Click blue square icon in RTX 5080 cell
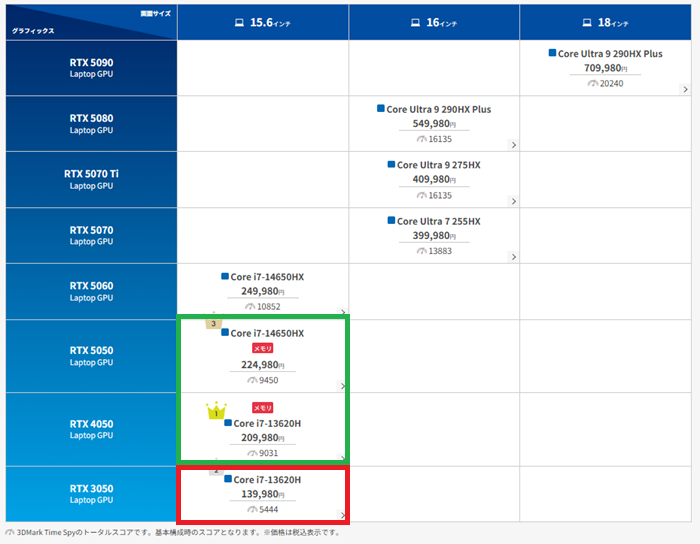 (x=381, y=108)
